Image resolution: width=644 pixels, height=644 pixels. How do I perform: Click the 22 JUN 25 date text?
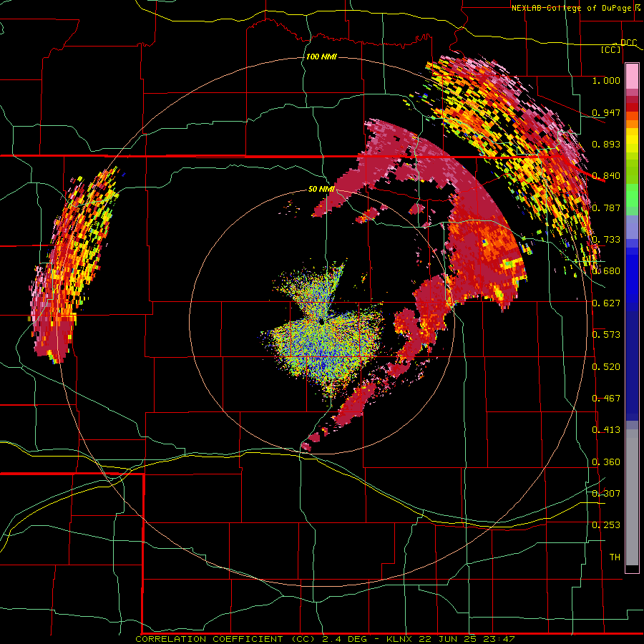[x=448, y=639]
